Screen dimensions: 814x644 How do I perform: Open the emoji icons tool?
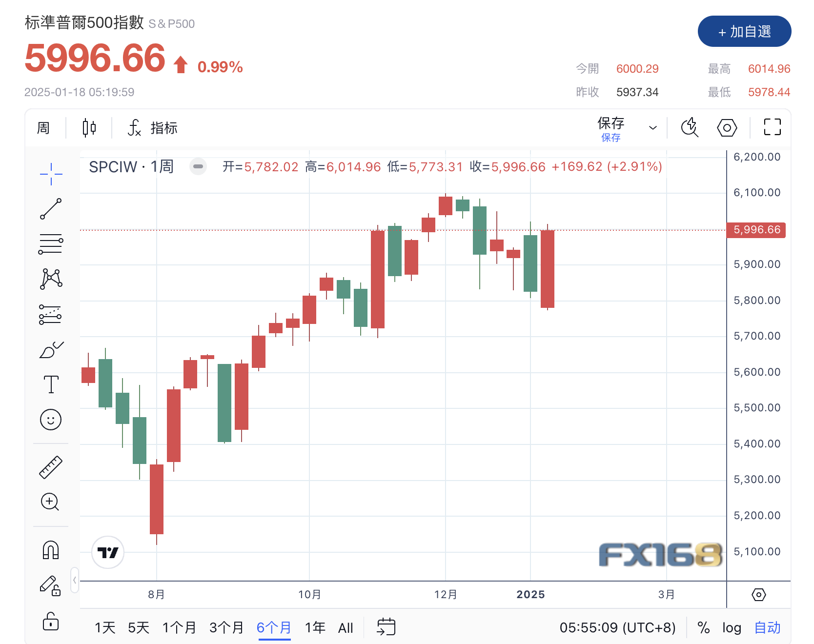click(51, 420)
